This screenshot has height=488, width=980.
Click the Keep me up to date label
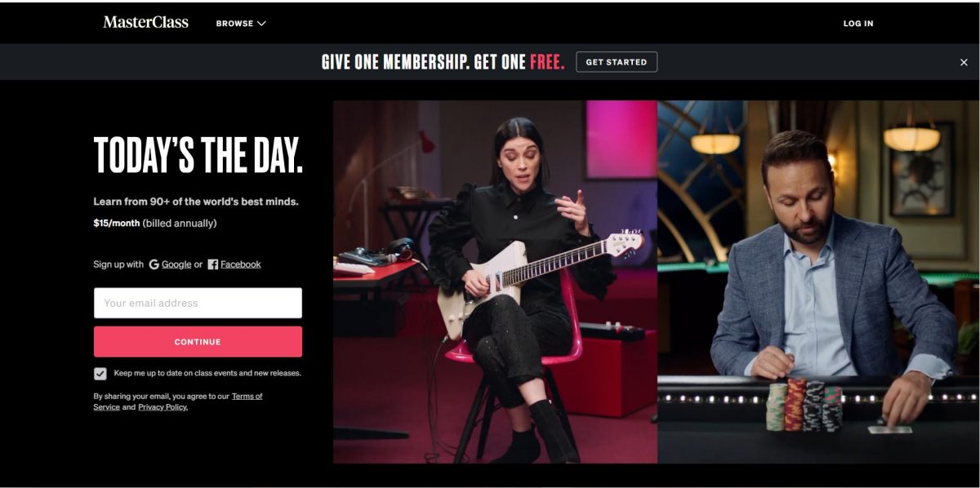[x=207, y=373]
